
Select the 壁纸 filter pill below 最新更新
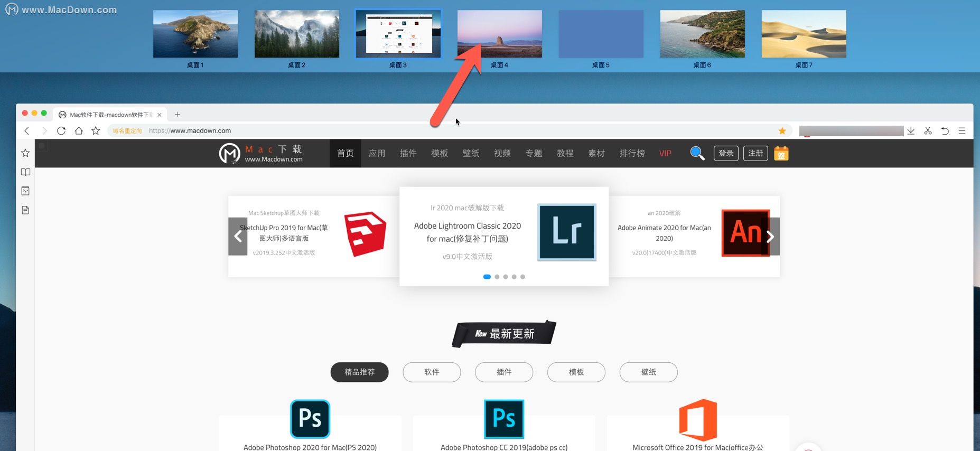[649, 372]
